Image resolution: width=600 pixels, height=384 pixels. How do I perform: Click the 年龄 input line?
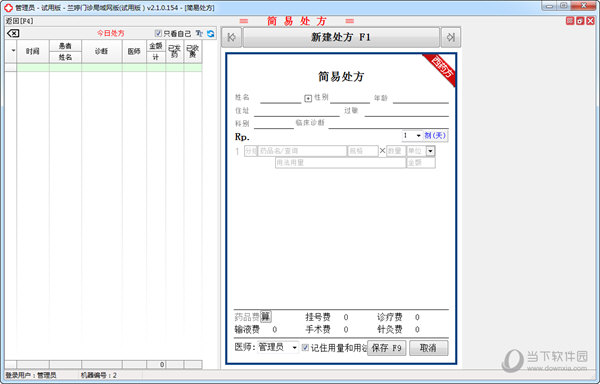pyautogui.click(x=421, y=99)
